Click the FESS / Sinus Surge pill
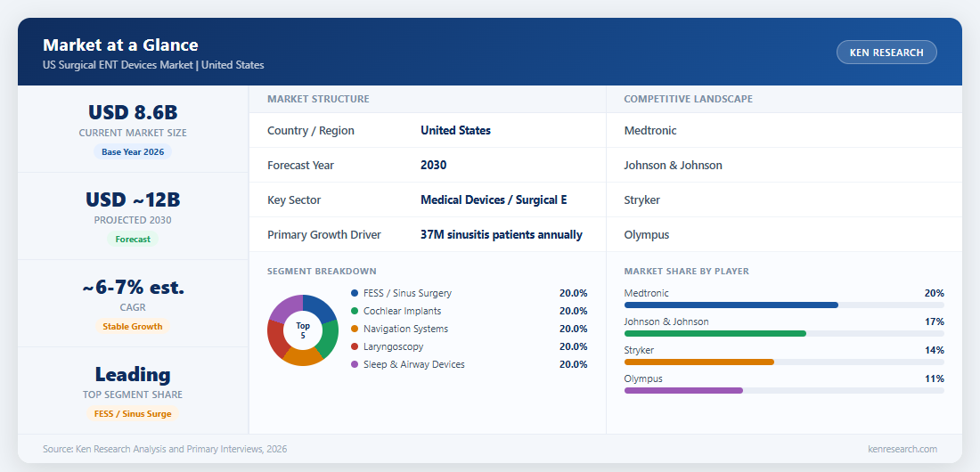980x472 pixels. [133, 414]
